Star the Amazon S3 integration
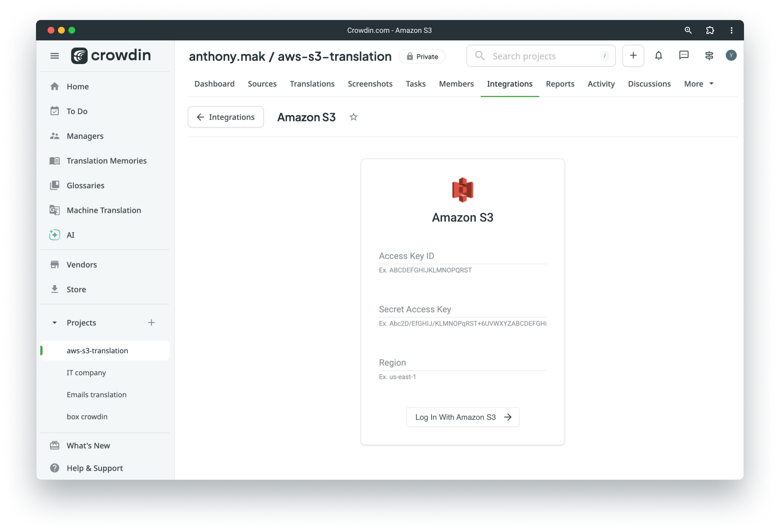Screen dimensions: 780x532 click(353, 117)
